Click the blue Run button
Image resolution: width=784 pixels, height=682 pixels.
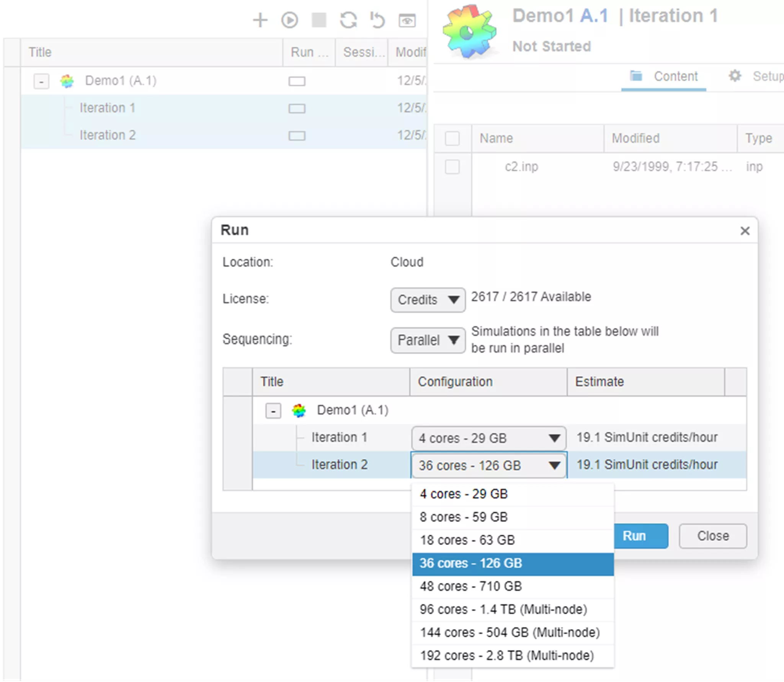point(641,536)
